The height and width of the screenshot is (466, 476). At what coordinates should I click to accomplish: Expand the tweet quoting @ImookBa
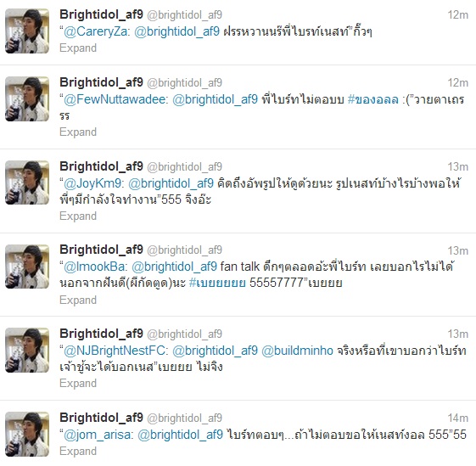click(78, 300)
